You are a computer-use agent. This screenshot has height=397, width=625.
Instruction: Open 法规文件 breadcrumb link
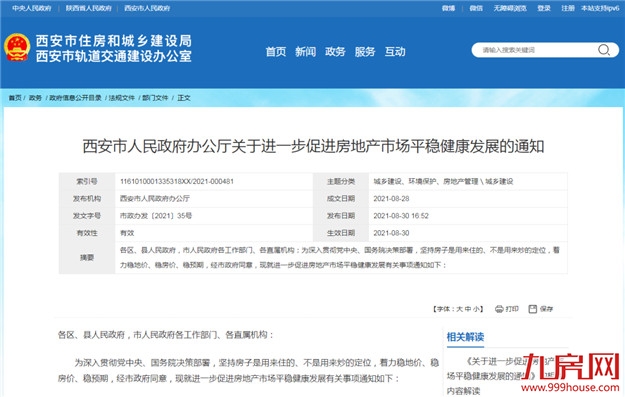point(122,98)
